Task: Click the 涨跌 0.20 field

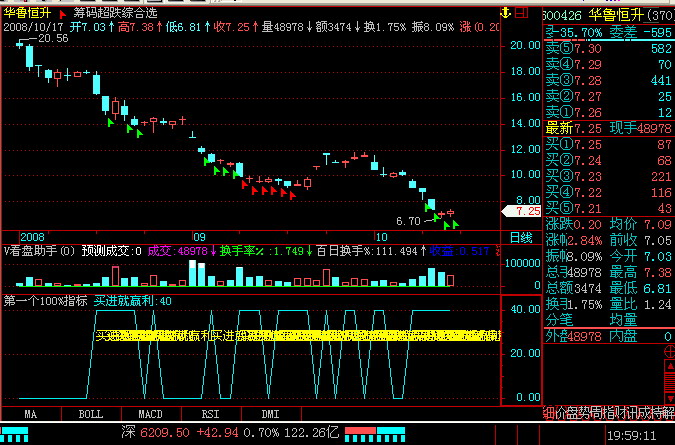Action: coord(574,224)
